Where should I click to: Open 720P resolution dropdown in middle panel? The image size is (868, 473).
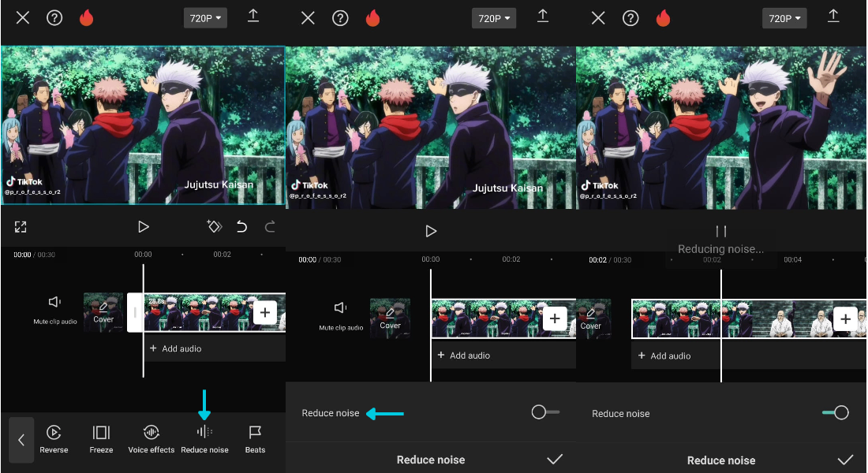click(494, 18)
